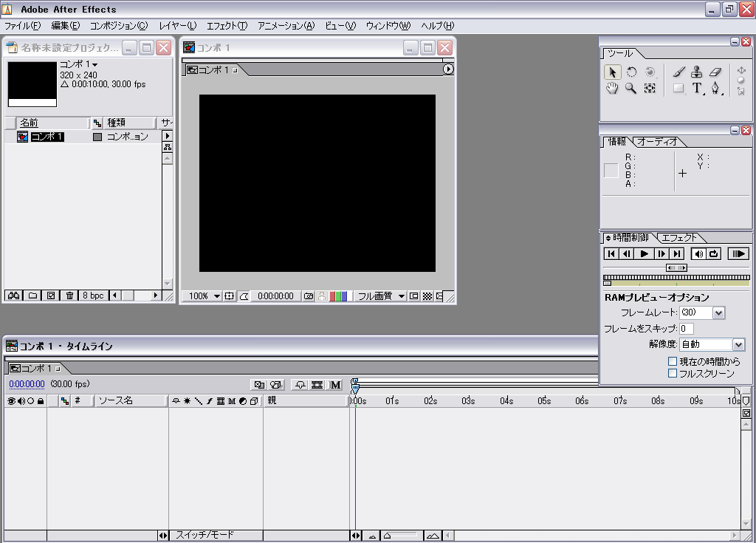Open the コンポ 1 dropdown arrow in project preview

pyautogui.click(x=95, y=64)
